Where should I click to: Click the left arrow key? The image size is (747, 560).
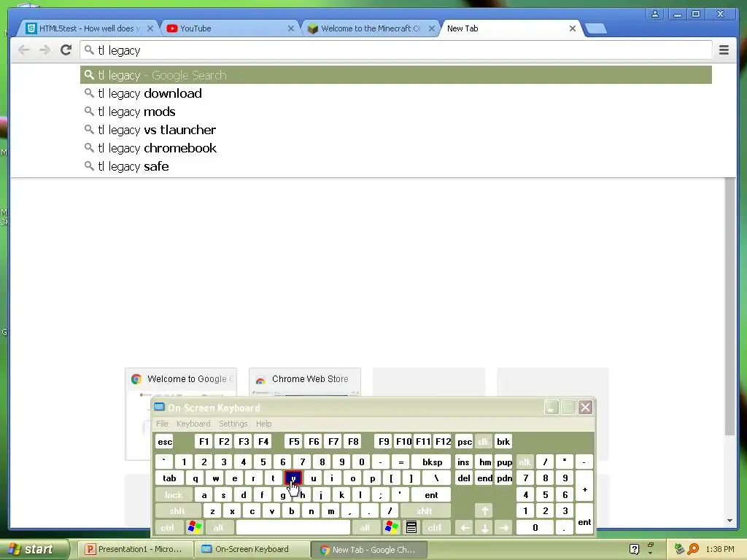[465, 528]
